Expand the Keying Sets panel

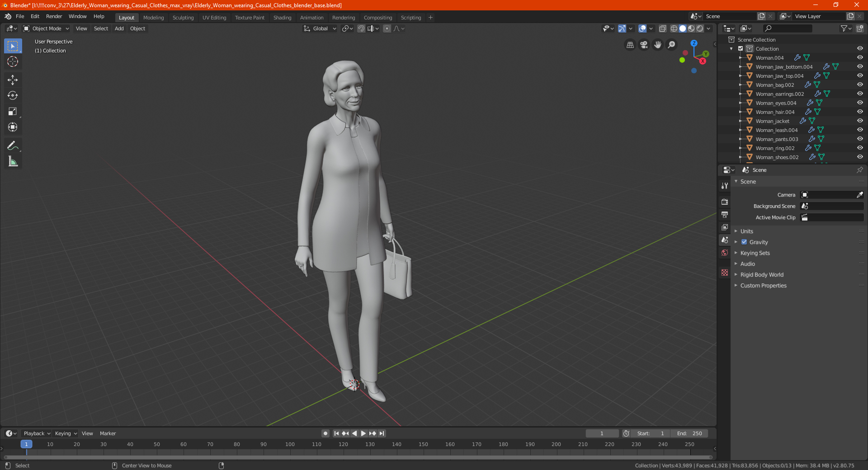pos(755,253)
